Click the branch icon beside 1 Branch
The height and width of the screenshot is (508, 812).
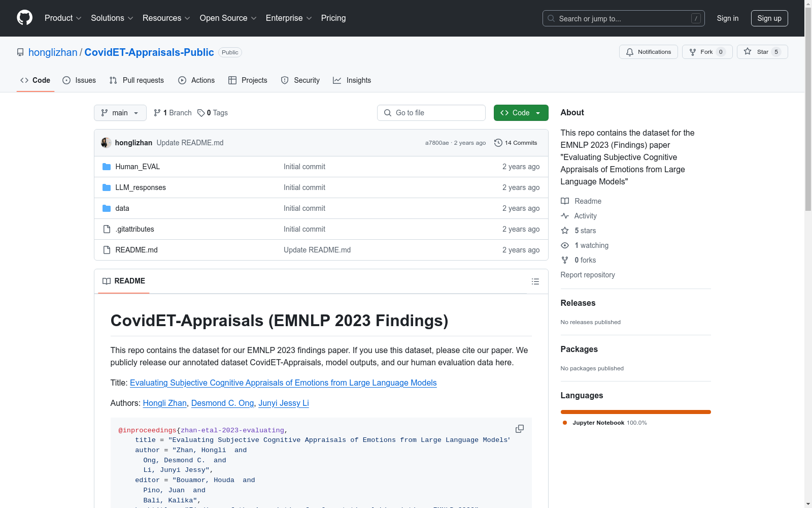coord(157,113)
